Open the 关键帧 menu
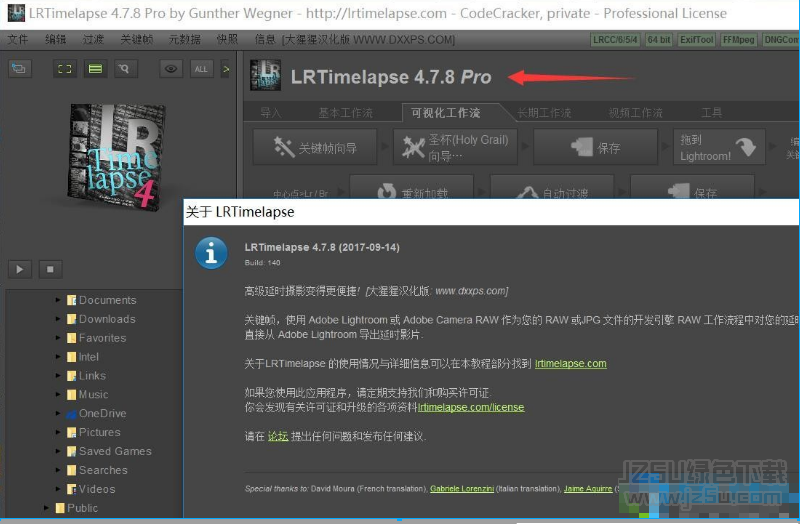Screen dimensions: 800x524 click(137, 39)
